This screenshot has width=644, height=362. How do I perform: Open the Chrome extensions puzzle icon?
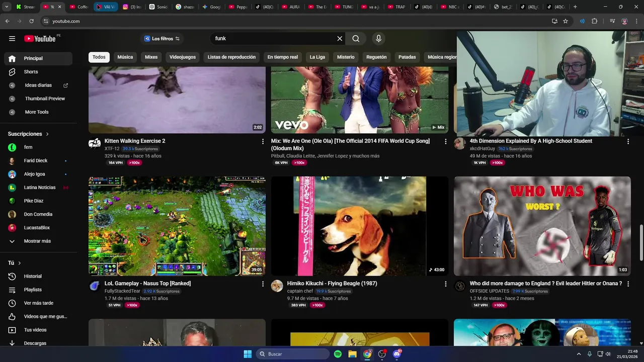coord(595,21)
